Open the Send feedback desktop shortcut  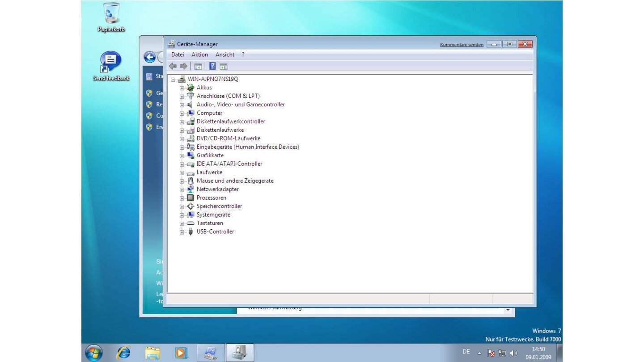click(x=111, y=66)
